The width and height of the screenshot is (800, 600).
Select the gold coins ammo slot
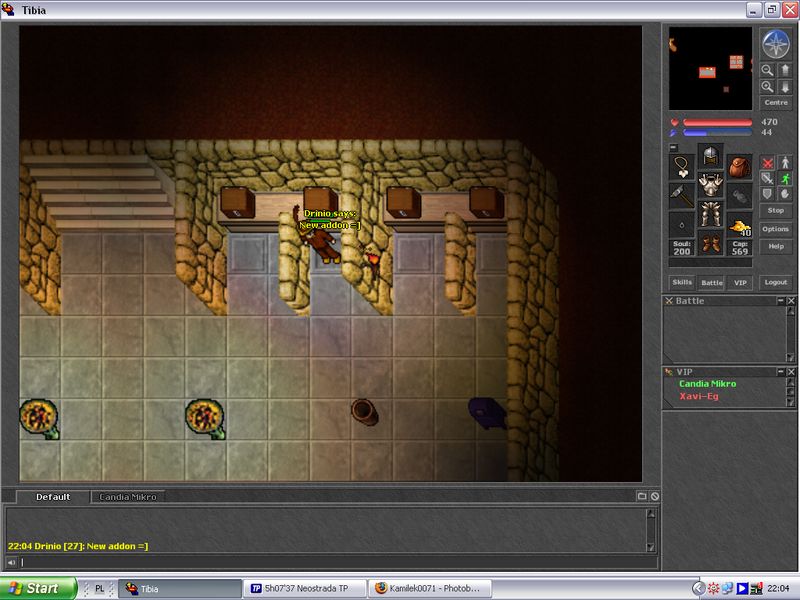740,224
